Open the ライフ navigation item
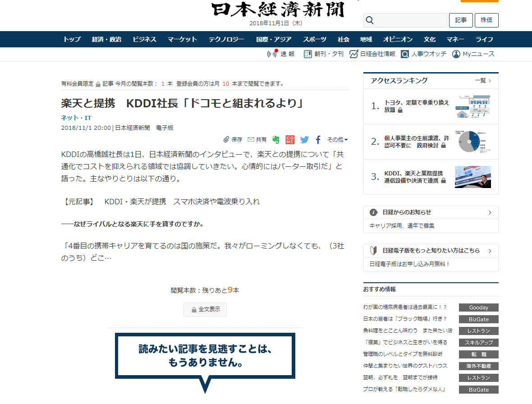This screenshot has height=404, width=532. pos(484,39)
